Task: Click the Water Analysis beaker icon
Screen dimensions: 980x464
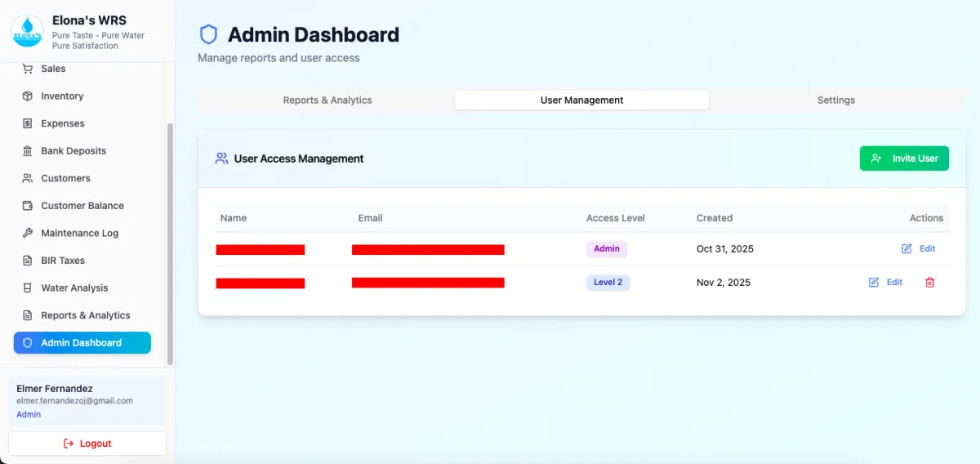Action: pyautogui.click(x=27, y=288)
